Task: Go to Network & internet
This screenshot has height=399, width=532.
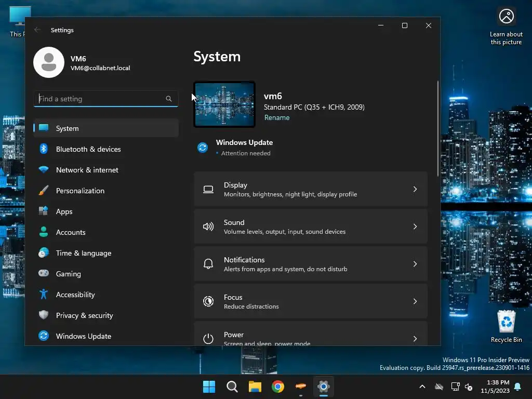Action: tap(106, 170)
